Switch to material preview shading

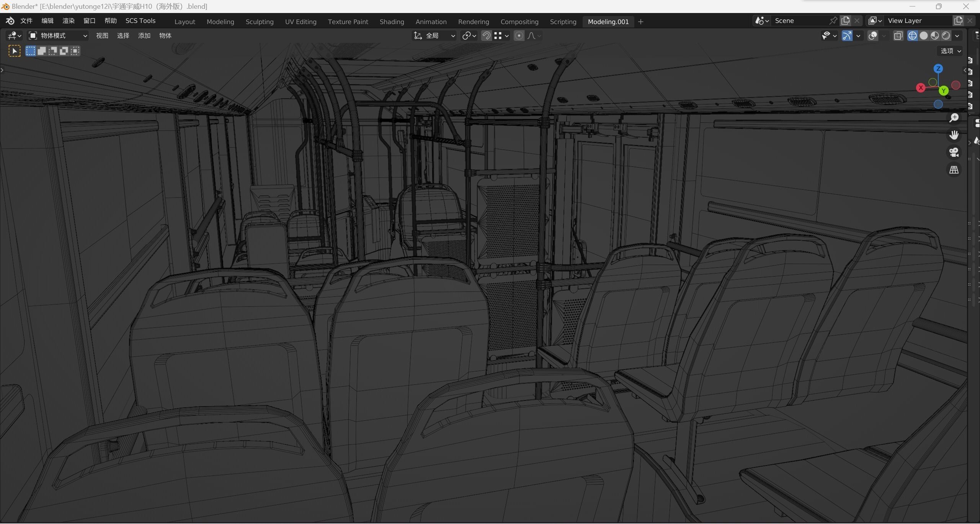pos(934,36)
